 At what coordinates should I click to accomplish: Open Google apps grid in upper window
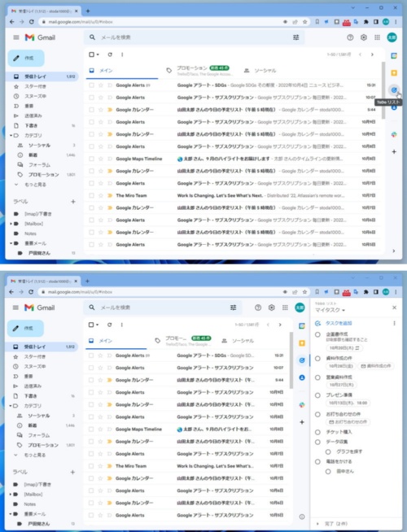(x=377, y=37)
